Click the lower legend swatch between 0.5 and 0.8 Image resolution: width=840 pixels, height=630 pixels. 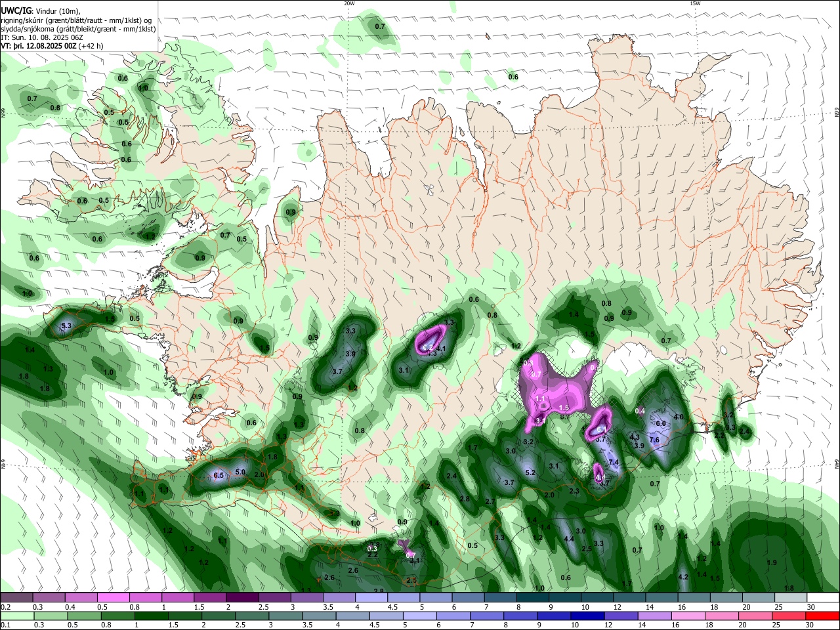pos(85,616)
